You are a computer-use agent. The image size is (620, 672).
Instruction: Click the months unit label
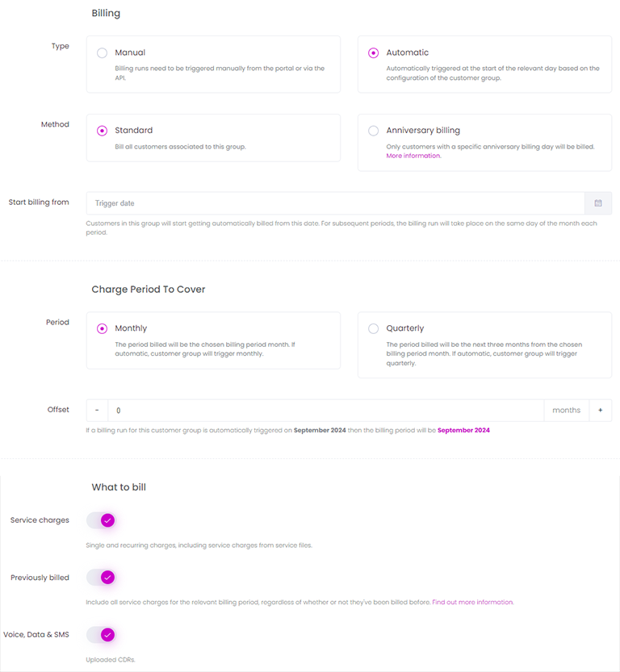[567, 410]
